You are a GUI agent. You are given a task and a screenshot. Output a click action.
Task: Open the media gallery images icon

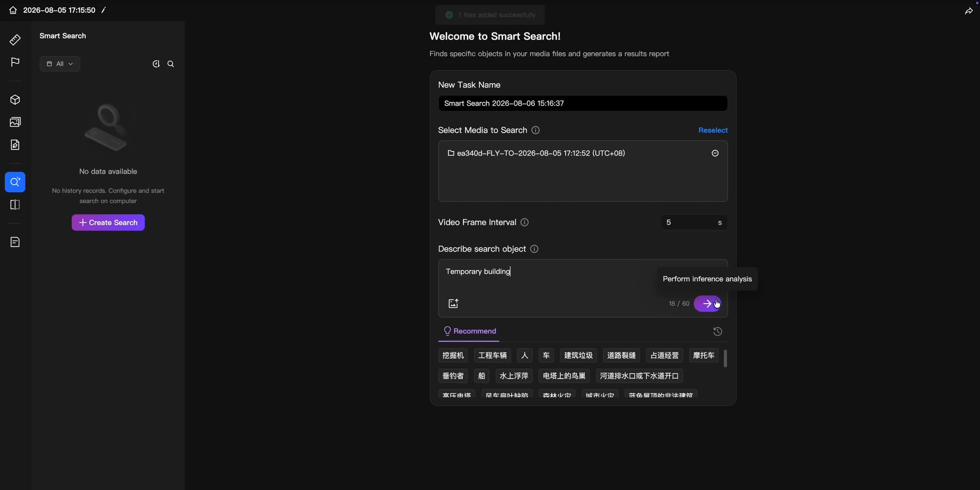[15, 122]
